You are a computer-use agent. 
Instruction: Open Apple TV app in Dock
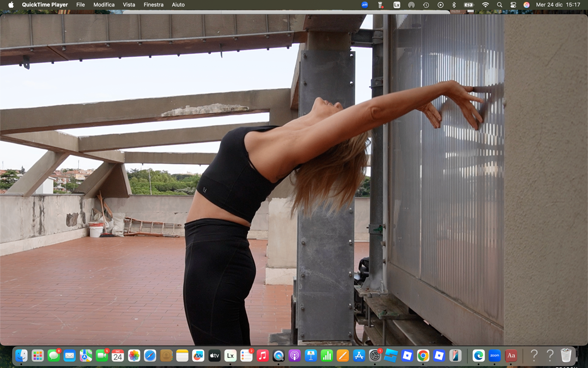point(214,355)
